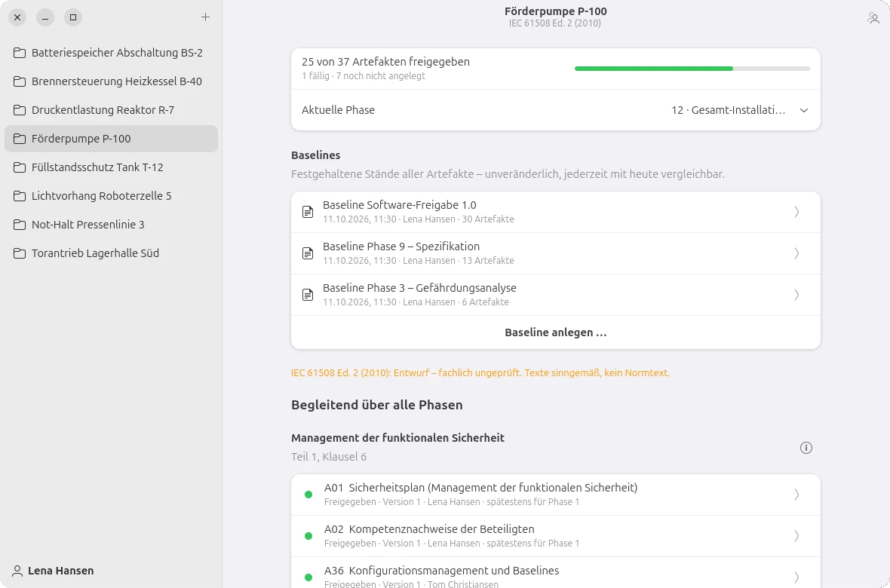Click folder icon of Förderpumpe P-100
The width and height of the screenshot is (890, 588).
(20, 139)
